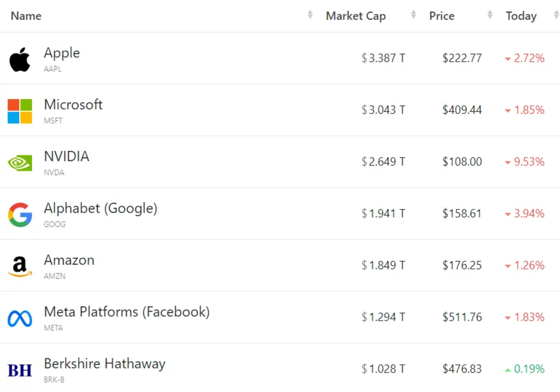
Task: Sort using the Name column arrows
Action: [310, 15]
